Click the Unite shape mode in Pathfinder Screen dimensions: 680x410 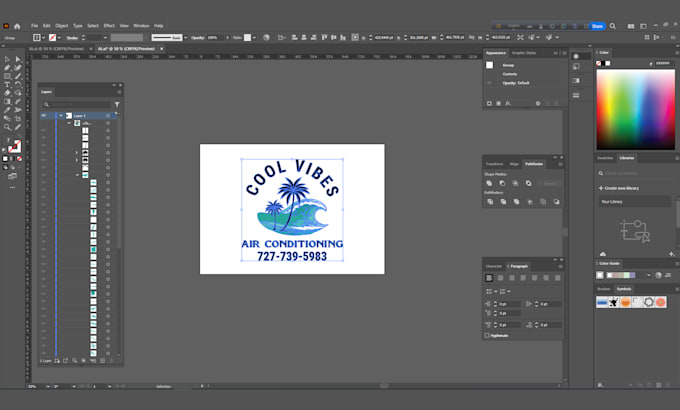tap(489, 183)
